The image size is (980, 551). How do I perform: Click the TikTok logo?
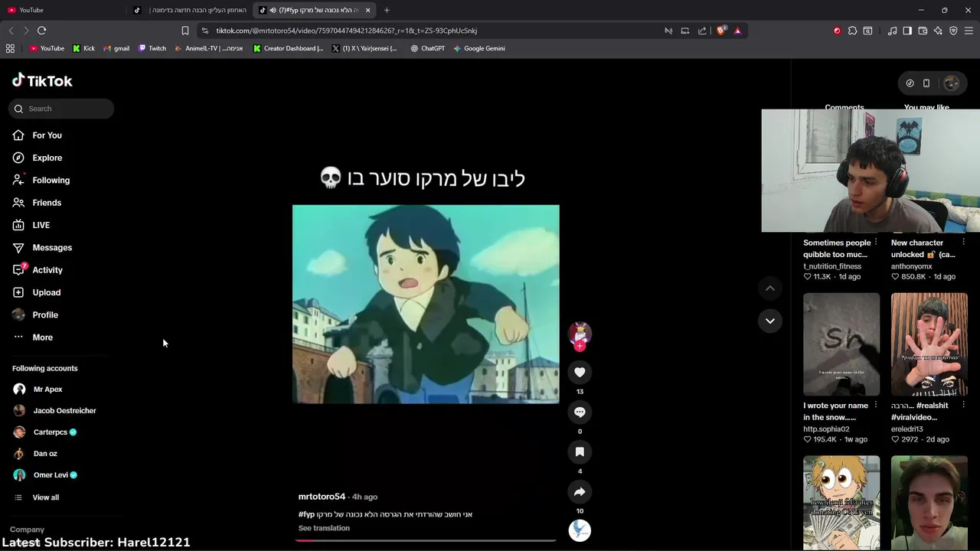coord(42,81)
